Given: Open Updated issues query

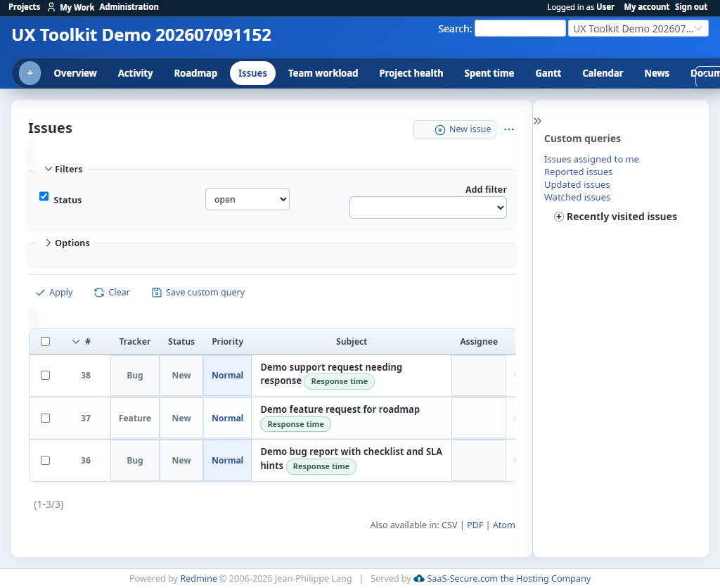Looking at the screenshot, I should 577,185.
